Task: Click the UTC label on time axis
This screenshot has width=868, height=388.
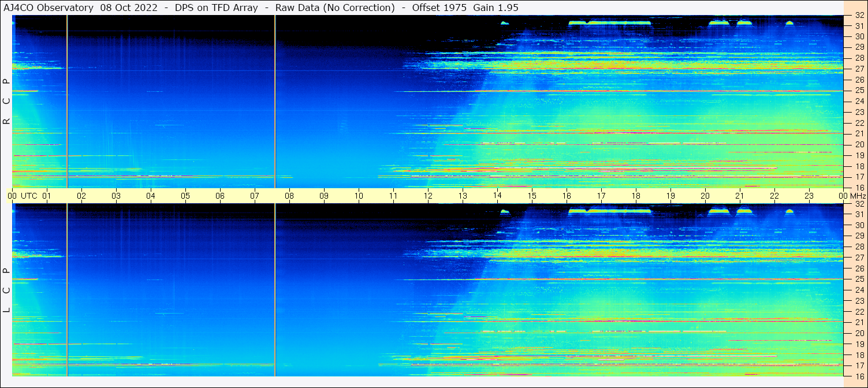Action: 29,196
